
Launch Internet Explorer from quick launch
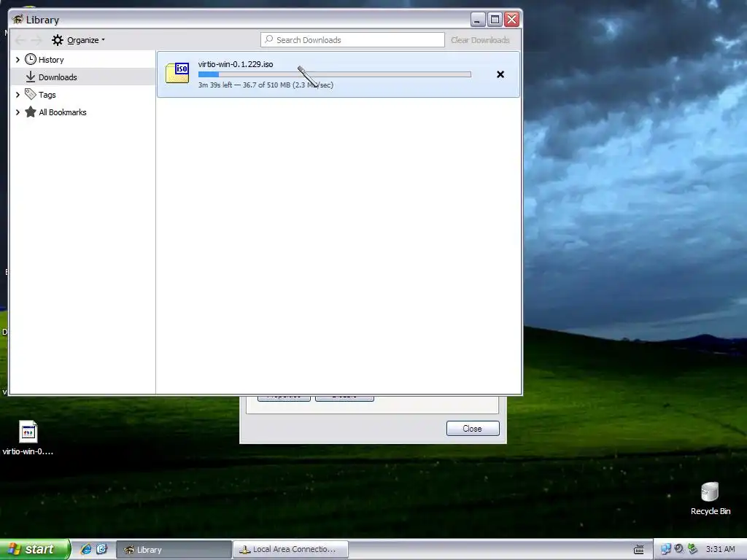pos(86,549)
